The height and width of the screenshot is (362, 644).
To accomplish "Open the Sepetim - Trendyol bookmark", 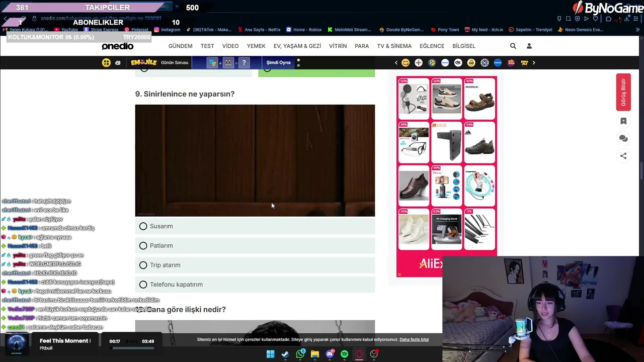I will [x=530, y=30].
